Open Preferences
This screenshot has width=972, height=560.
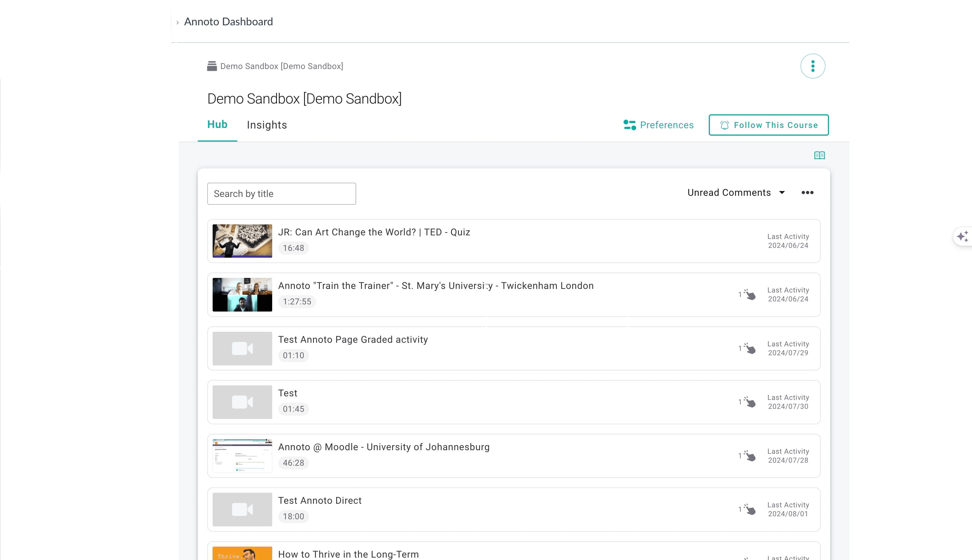point(658,125)
